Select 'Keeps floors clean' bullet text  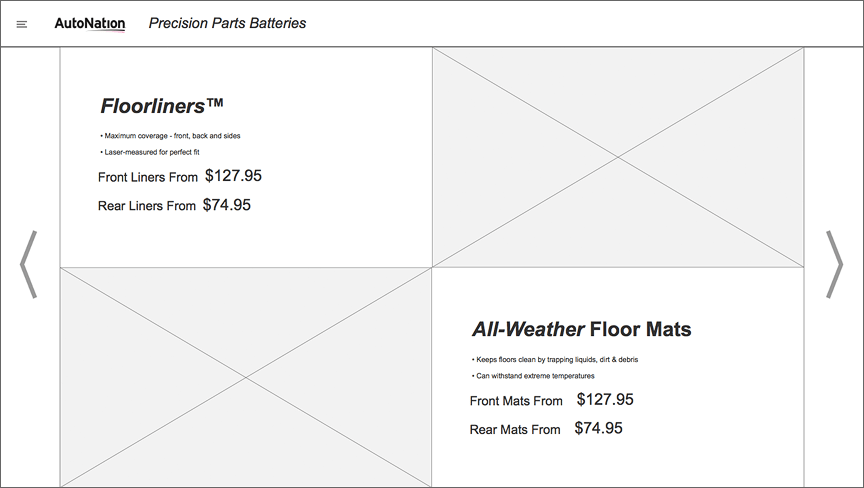click(x=555, y=360)
